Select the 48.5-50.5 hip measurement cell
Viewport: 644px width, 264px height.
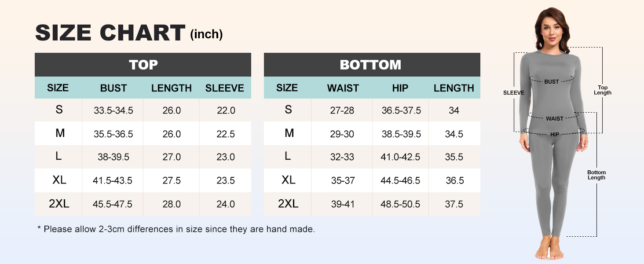click(x=401, y=204)
